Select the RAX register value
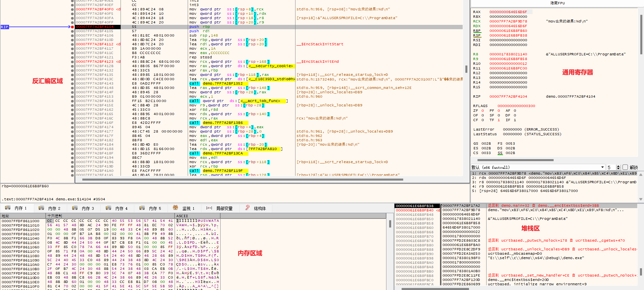Screen dimensions: 644x290 click(x=508, y=12)
